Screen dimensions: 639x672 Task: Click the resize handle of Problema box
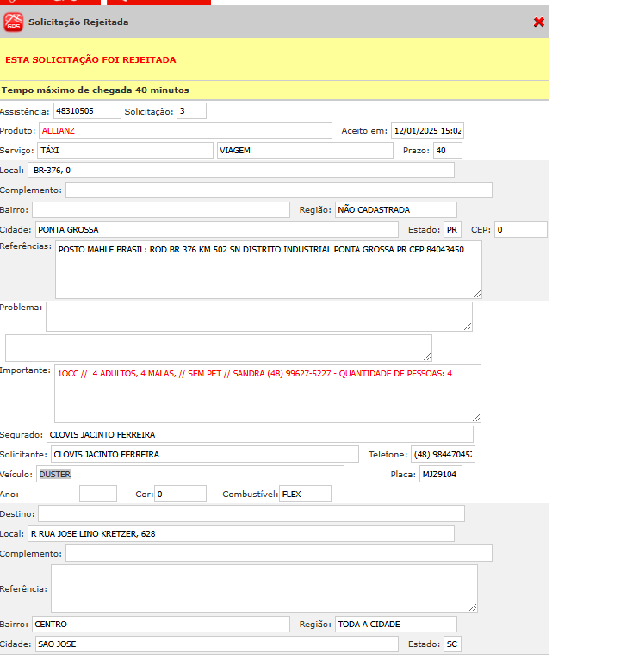pos(468,327)
